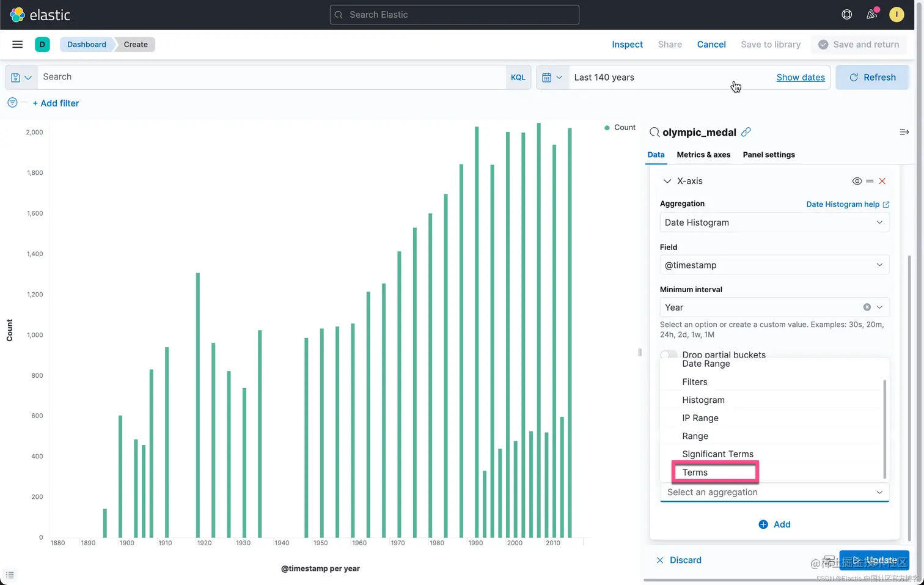Collapse the editor sidebar arrow icon
The image size is (924, 585).
tap(904, 132)
